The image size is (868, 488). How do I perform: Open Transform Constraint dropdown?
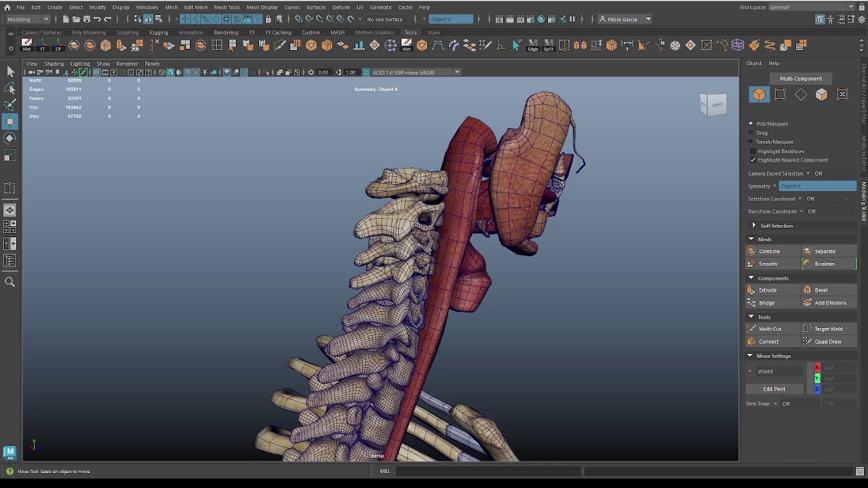tap(801, 211)
